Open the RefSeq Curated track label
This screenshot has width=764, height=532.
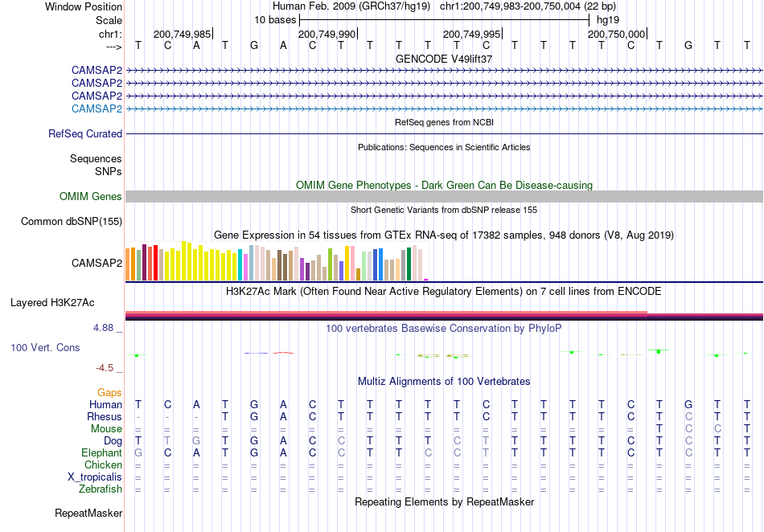click(x=84, y=133)
